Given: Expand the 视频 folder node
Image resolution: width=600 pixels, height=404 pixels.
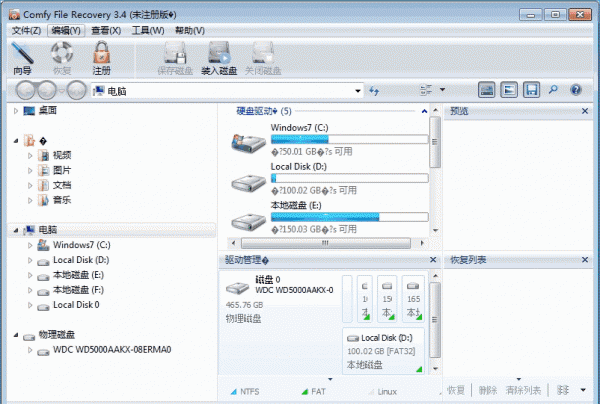Looking at the screenshot, I should [x=30, y=156].
